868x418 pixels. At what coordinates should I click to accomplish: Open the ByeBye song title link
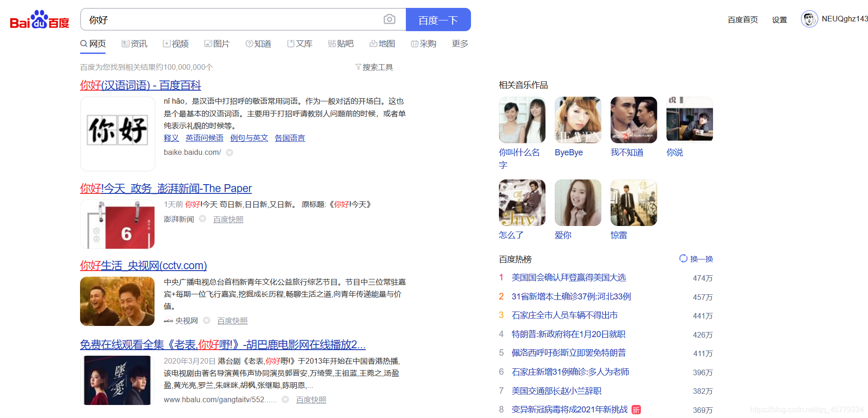(569, 153)
